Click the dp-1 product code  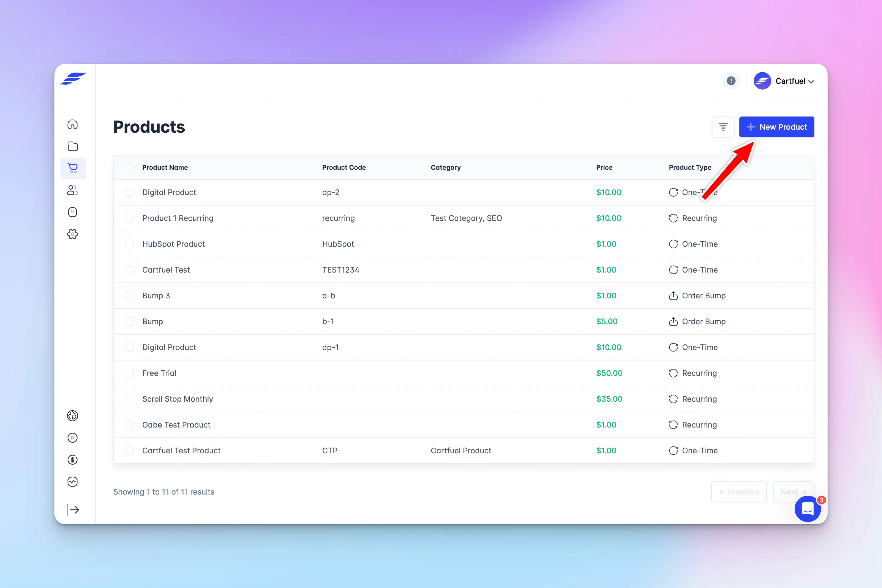[x=330, y=347]
